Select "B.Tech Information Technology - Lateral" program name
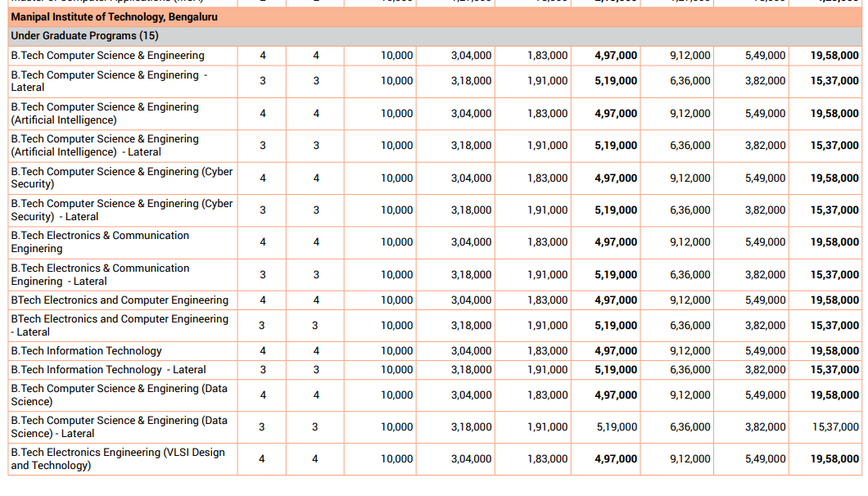 (108, 370)
